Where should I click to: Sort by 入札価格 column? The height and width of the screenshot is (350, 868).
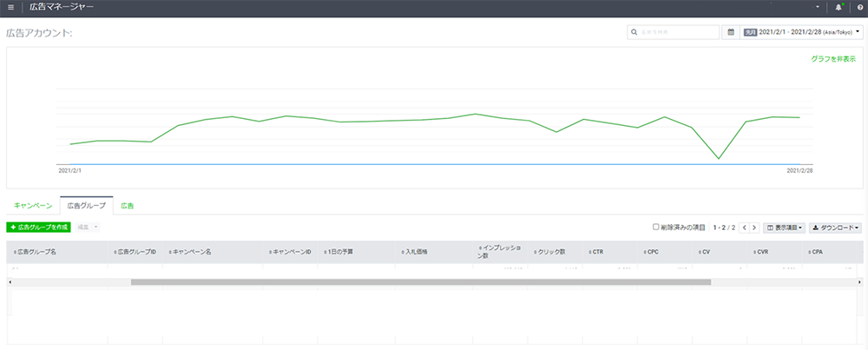[414, 251]
